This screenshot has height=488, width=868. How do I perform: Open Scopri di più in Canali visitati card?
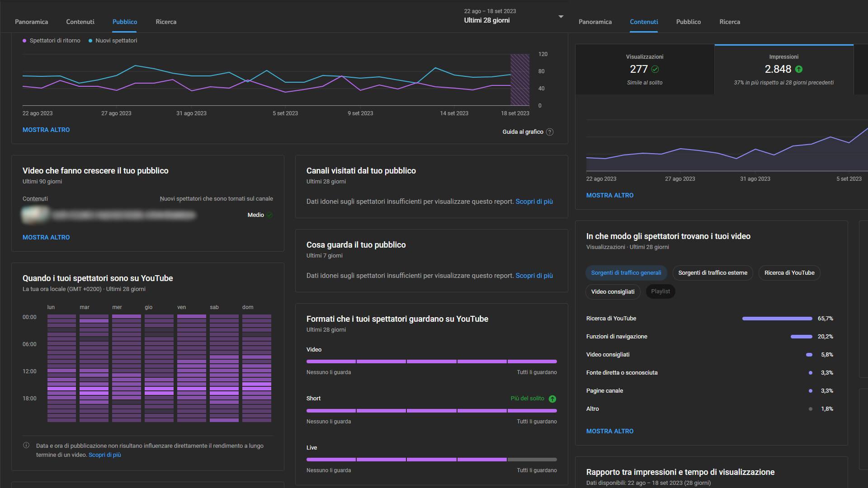point(534,202)
